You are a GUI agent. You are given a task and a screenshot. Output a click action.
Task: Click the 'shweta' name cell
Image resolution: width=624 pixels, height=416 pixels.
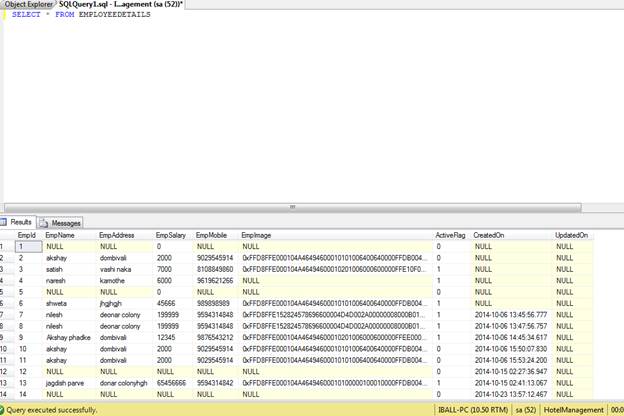tap(70, 303)
